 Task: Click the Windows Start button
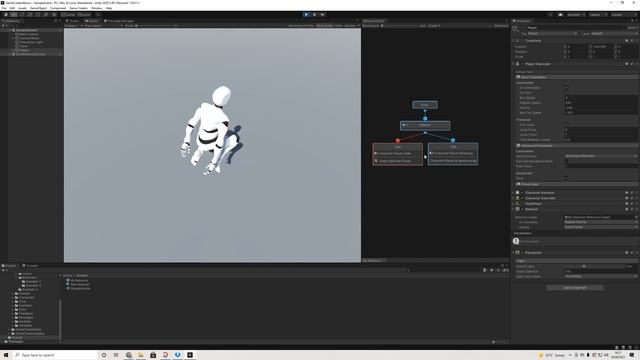(6, 355)
